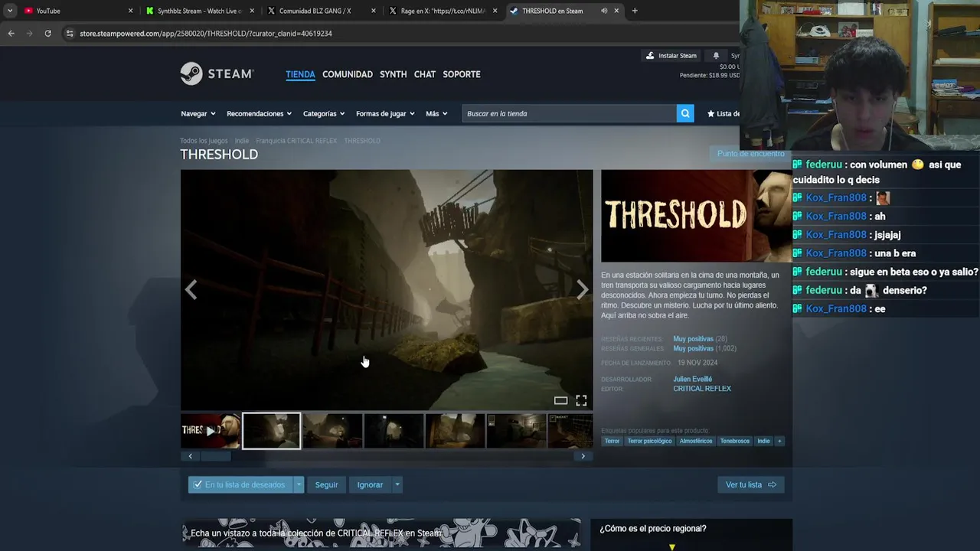Close the Synthblz Stream tab
The image size is (980, 551).
(251, 11)
